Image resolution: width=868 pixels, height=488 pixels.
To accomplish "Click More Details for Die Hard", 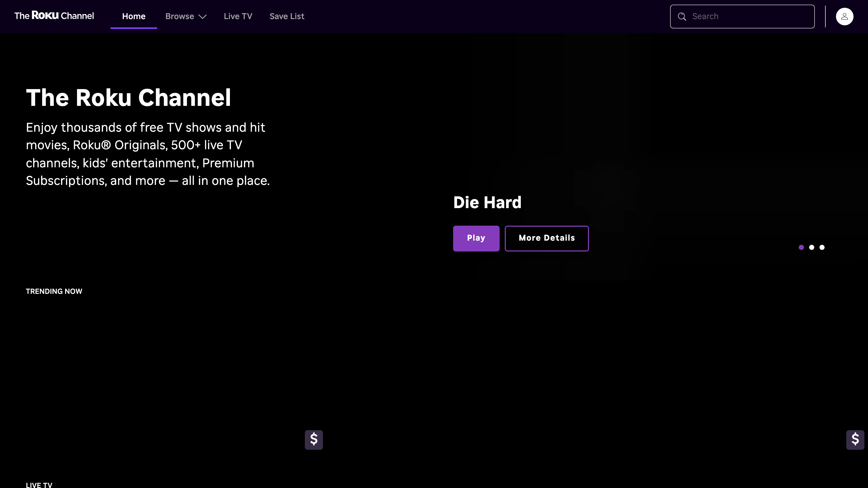I will coord(547,238).
